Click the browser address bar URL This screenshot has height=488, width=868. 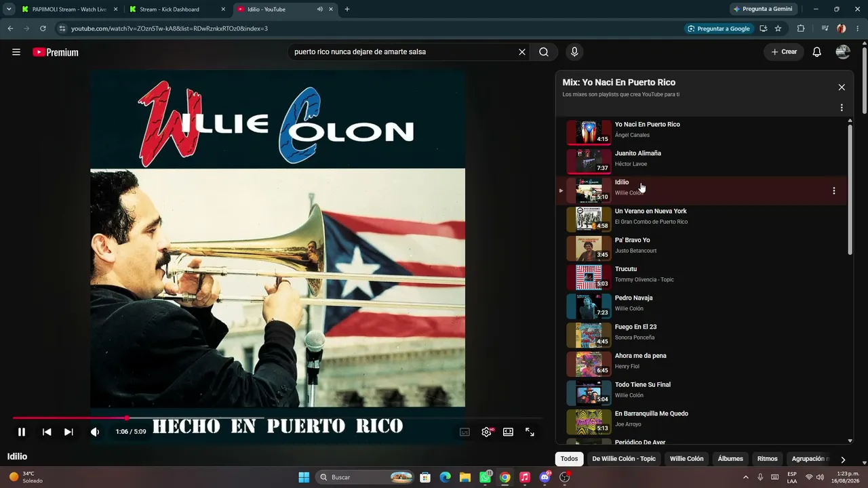170,28
